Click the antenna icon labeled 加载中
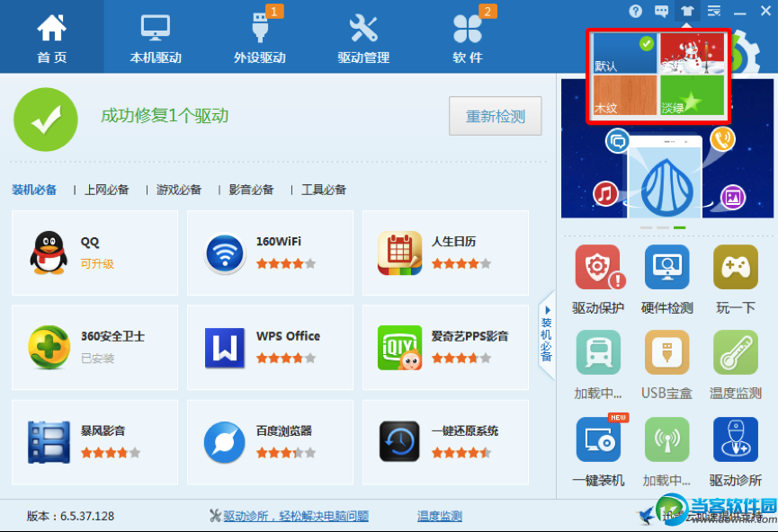Image resolution: width=778 pixels, height=532 pixels. (666, 439)
